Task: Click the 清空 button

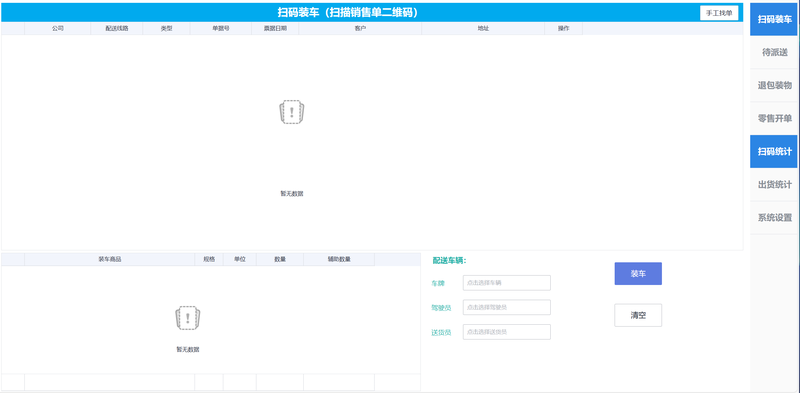Action: click(x=638, y=315)
